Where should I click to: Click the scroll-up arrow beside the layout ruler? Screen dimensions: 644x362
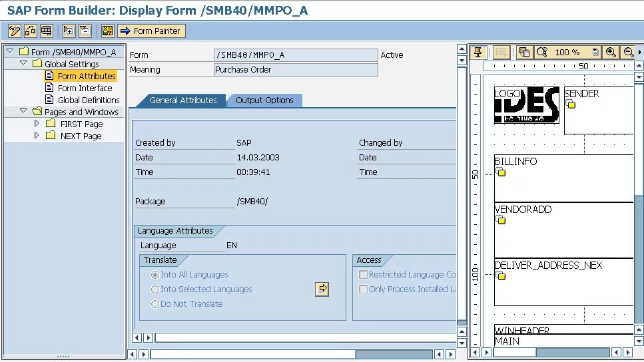[639, 66]
